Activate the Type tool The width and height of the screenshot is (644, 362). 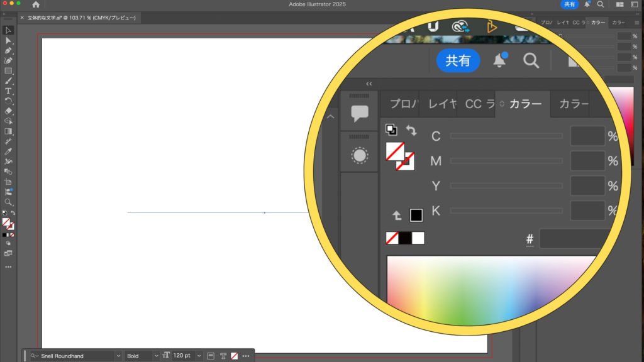coord(8,90)
